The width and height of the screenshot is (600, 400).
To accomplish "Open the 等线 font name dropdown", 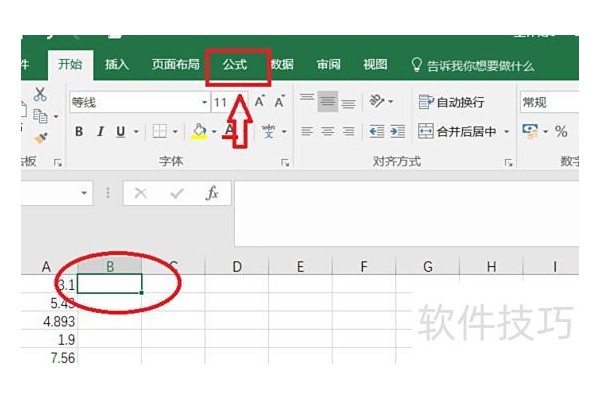I will point(204,102).
